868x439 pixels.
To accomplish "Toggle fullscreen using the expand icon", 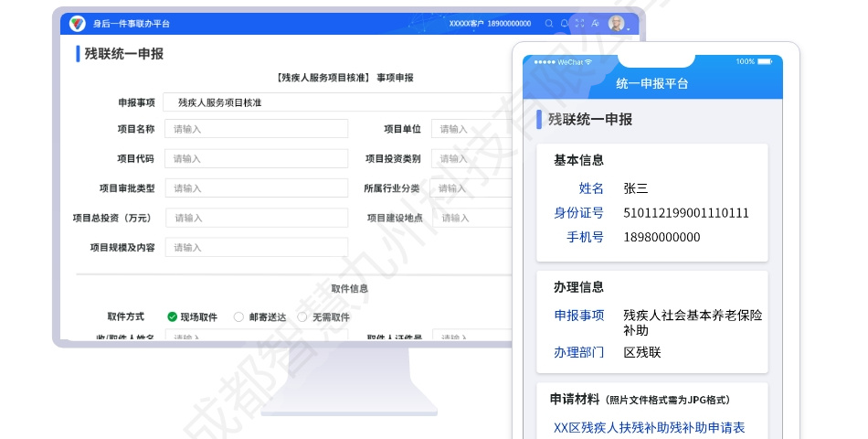I will pos(579,24).
